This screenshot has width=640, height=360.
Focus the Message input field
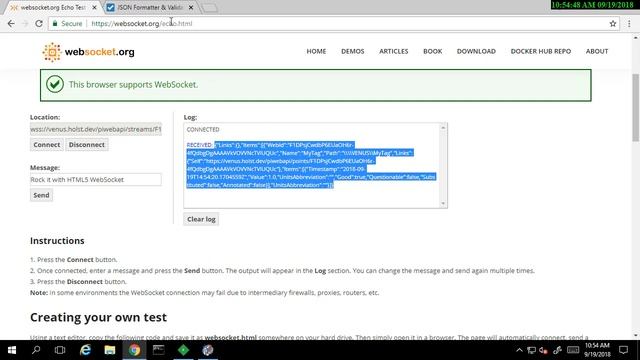96,180
